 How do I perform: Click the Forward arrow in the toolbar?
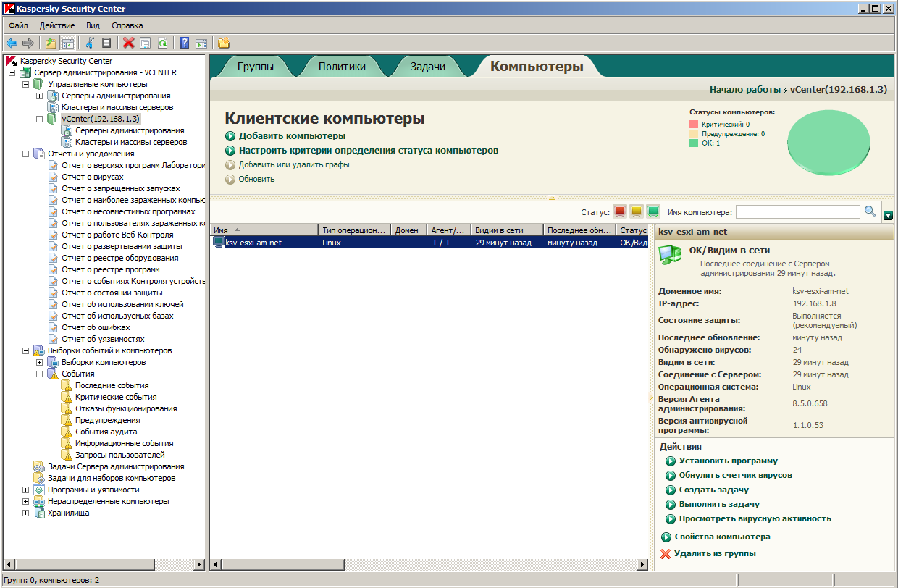(x=28, y=43)
